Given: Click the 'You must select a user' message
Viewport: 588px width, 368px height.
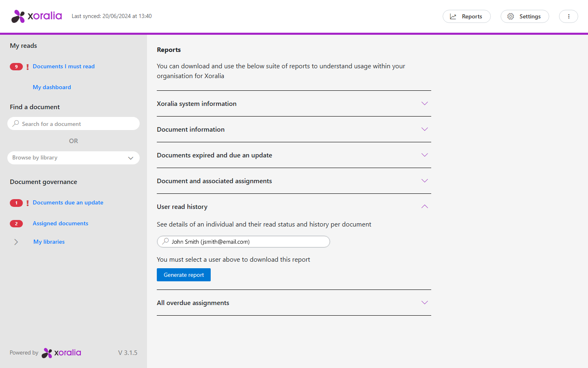Looking at the screenshot, I should 233,259.
